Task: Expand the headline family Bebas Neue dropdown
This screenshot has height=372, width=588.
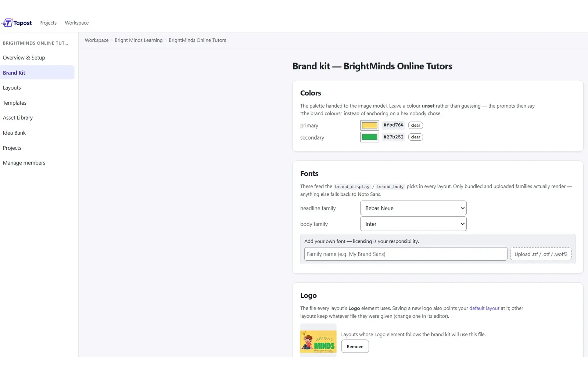Action: click(413, 208)
